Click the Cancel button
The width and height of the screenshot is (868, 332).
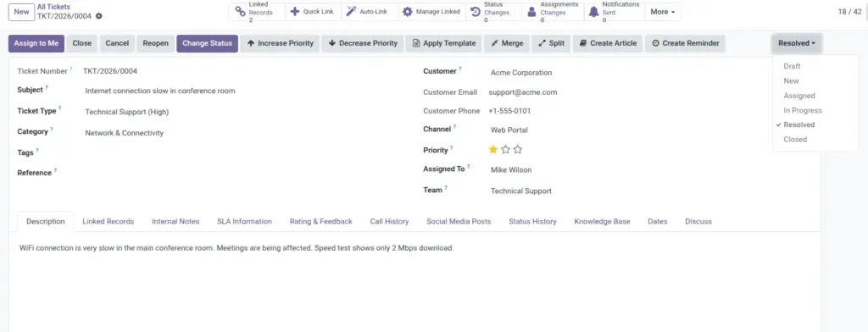[117, 43]
